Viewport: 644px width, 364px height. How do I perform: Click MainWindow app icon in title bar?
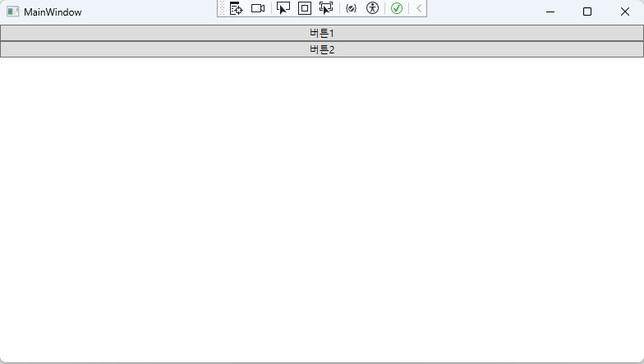13,12
